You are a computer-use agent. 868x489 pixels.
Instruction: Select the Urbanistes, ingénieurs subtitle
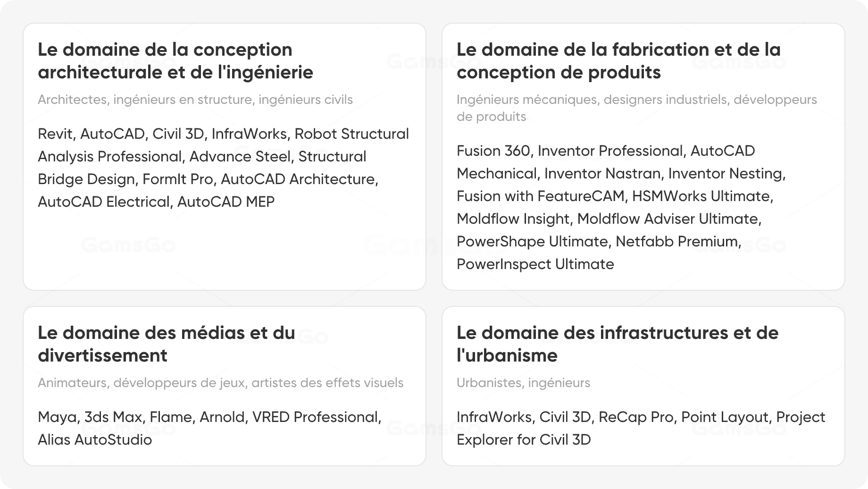(x=523, y=383)
